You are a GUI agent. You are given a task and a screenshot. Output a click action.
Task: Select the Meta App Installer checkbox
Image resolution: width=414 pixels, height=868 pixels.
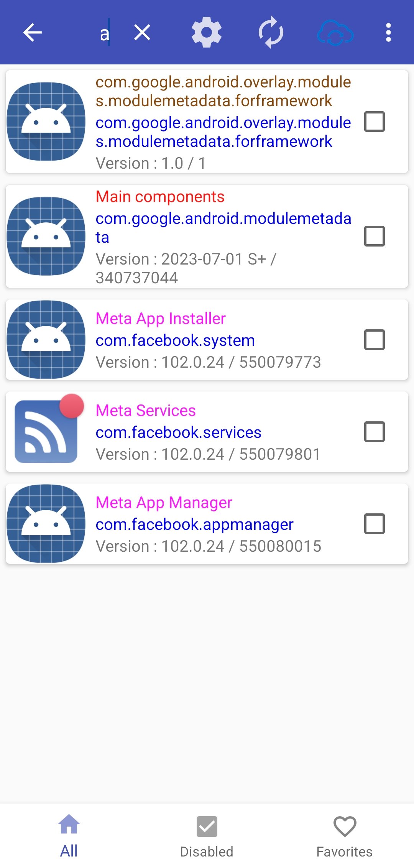tap(375, 340)
